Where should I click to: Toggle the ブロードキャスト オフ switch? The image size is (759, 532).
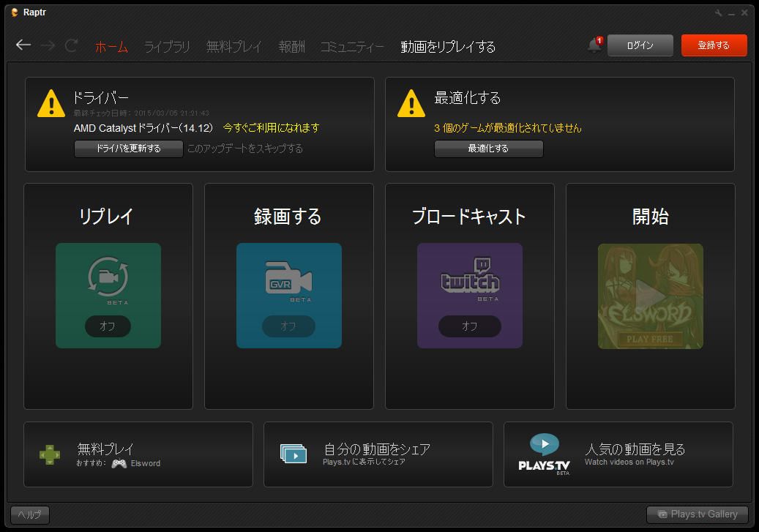tap(470, 326)
